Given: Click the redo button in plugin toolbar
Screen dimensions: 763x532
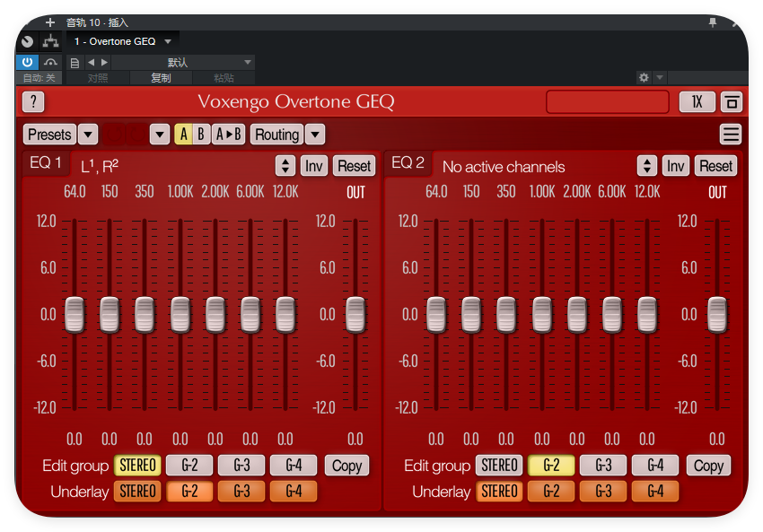Looking at the screenshot, I should click(136, 135).
